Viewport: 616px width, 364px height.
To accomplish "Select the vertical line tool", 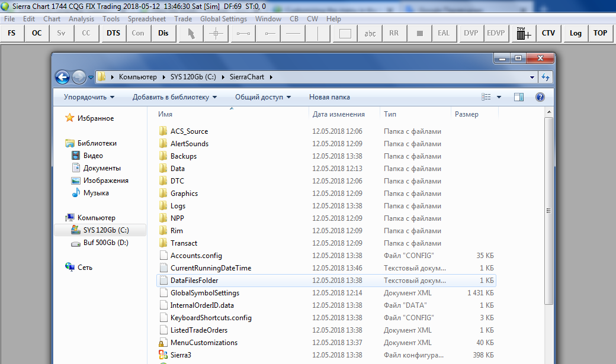I will point(318,33).
